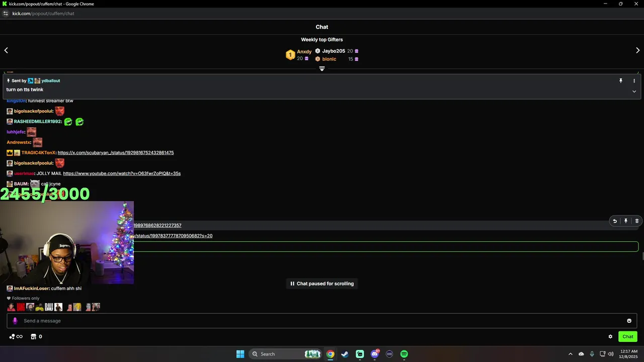This screenshot has width=644, height=362.
Task: Click the Windows taskbar Search box
Action: pos(285,354)
